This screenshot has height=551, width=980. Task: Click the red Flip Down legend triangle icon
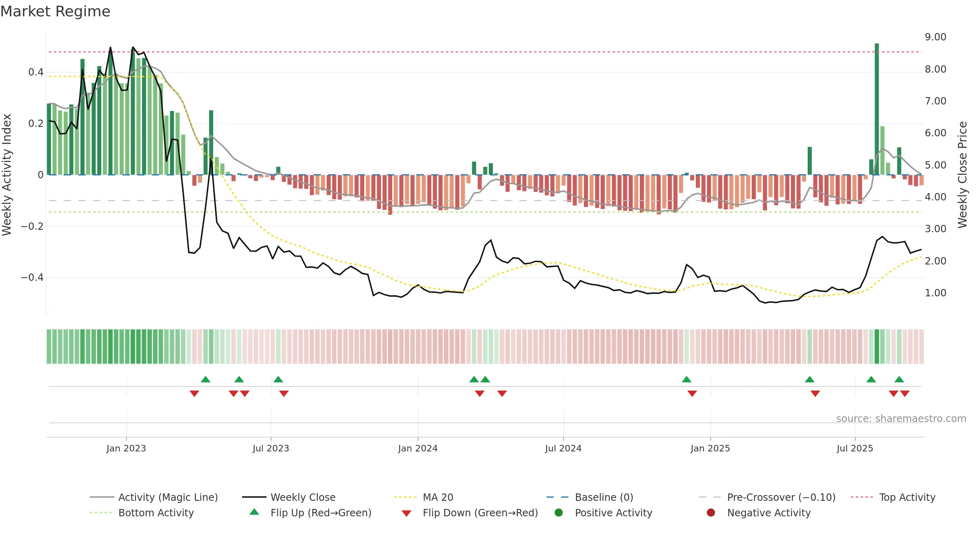406,513
